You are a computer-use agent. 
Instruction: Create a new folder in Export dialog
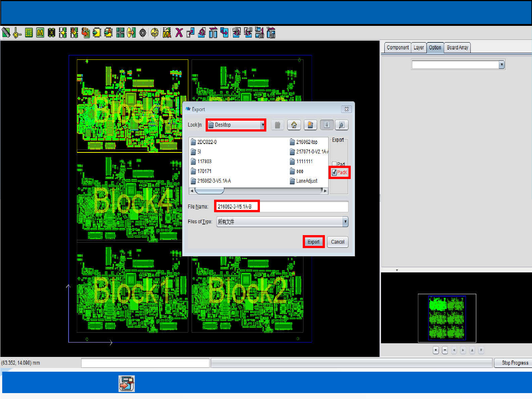[x=310, y=125]
